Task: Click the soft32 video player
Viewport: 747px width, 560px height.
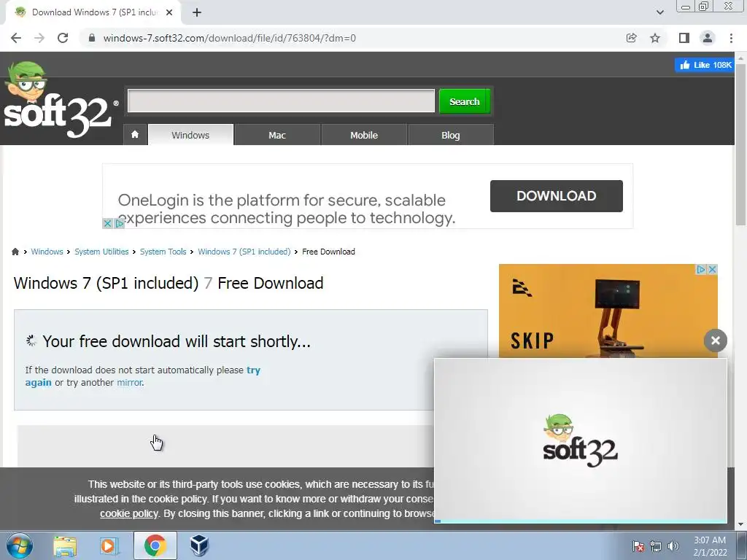Action: [x=580, y=439]
